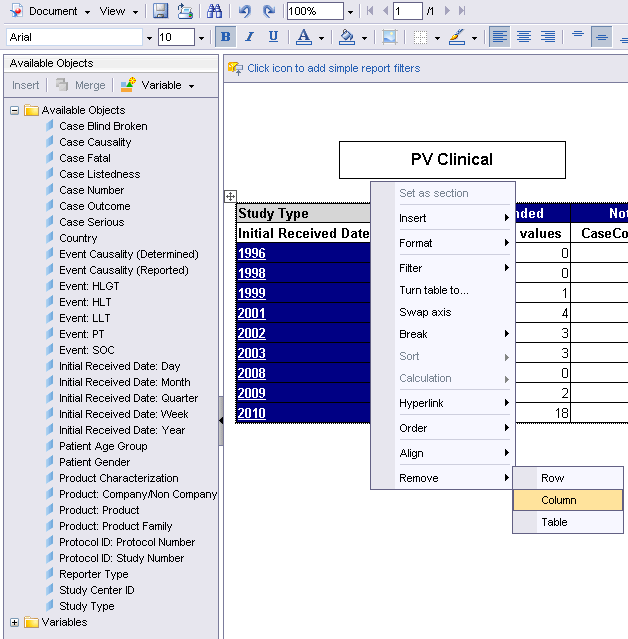Align text center
Screen dimensions: 628x639
(524, 37)
